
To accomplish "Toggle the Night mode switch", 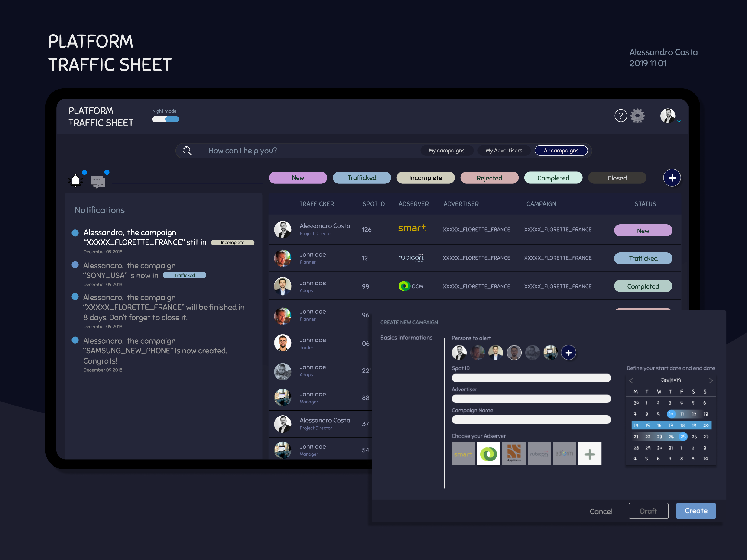I will [x=166, y=119].
